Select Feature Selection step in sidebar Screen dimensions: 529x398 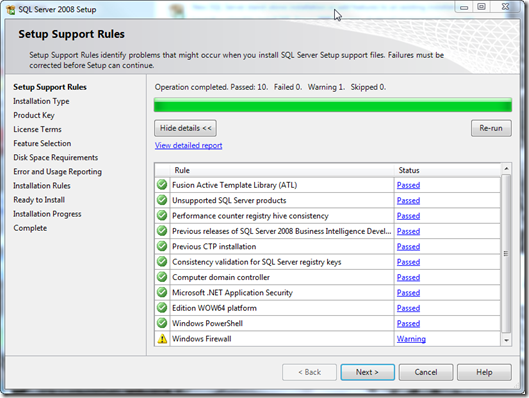coord(42,143)
